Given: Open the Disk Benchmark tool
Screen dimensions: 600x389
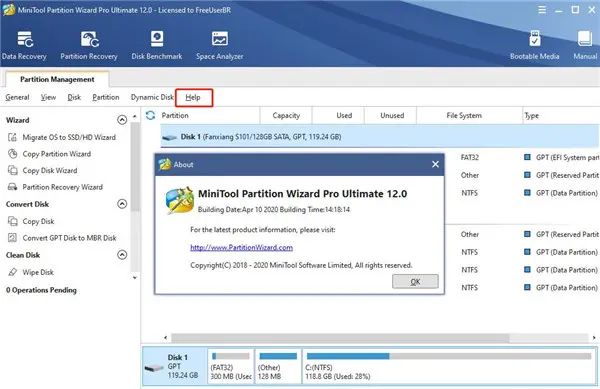Looking at the screenshot, I should click(x=157, y=46).
